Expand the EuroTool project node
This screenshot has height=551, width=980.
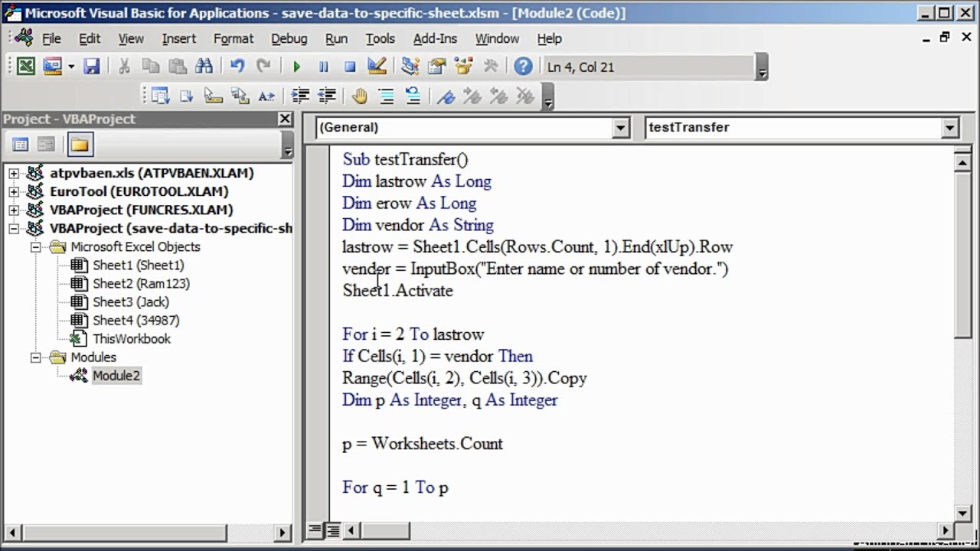14,191
